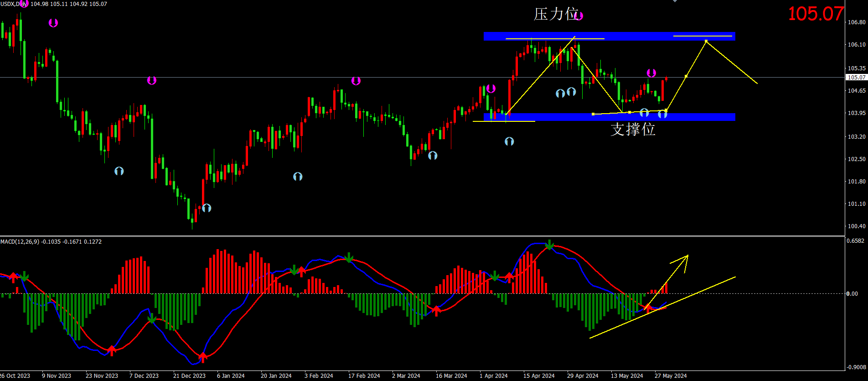This screenshot has width=868, height=381.
Task: Click the magenta arrow marker above mid-February 2024 candles
Action: (356, 81)
